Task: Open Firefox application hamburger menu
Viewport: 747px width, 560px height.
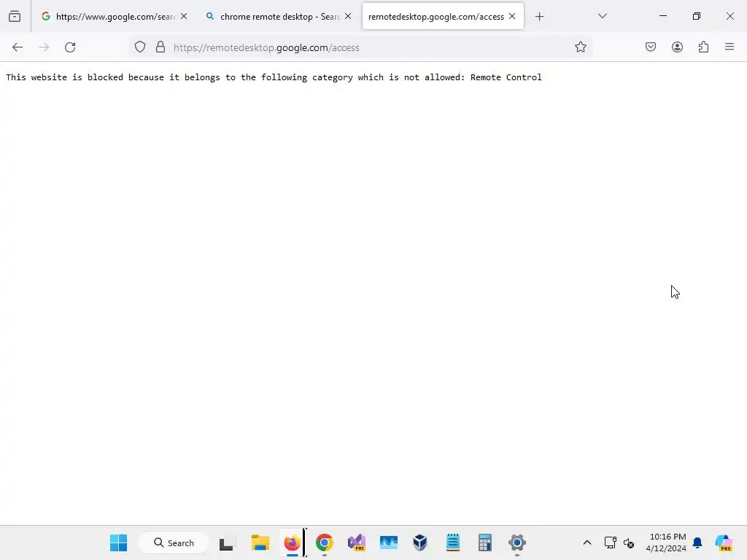Action: pyautogui.click(x=729, y=47)
